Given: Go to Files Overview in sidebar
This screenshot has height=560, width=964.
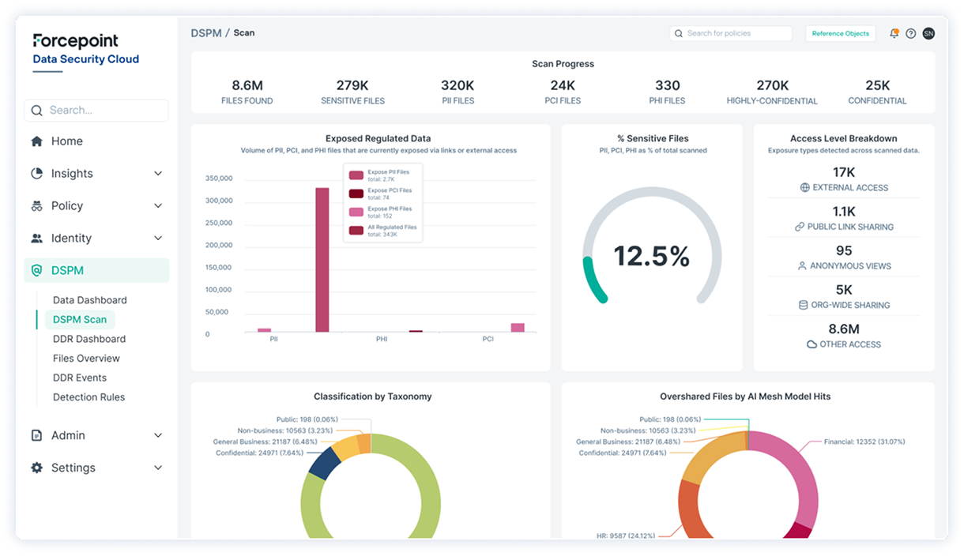Looking at the screenshot, I should (86, 359).
